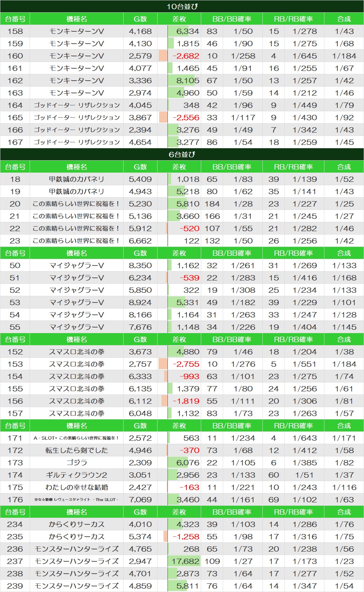The height and width of the screenshot is (592, 364).
Task: Click the -2,682 difference value
Action: coord(186,56)
